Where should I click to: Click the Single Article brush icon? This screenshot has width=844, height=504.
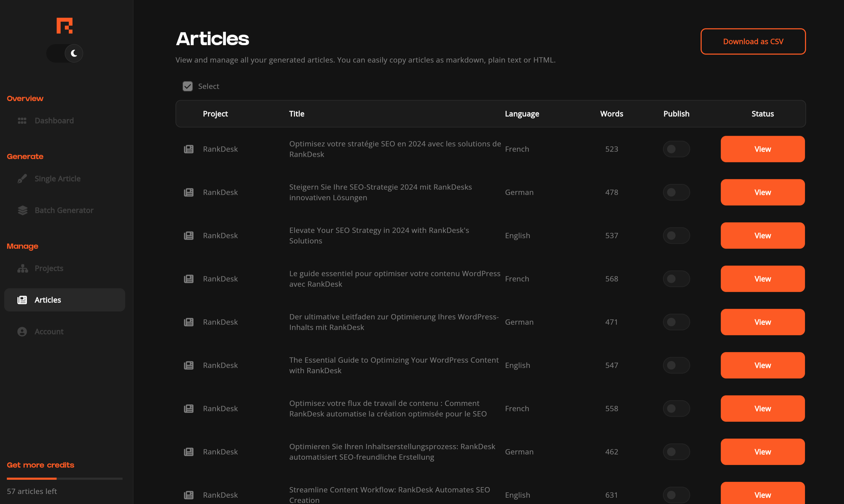22,179
